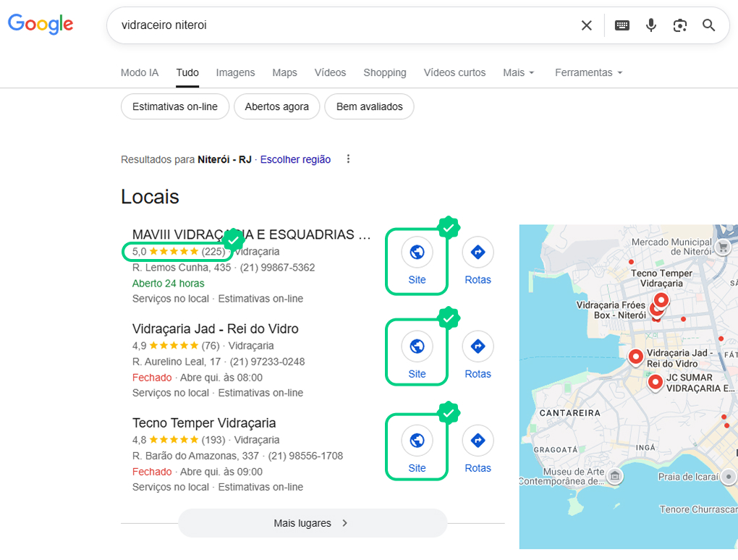
Task: Open Google Lens image search
Action: tap(679, 25)
